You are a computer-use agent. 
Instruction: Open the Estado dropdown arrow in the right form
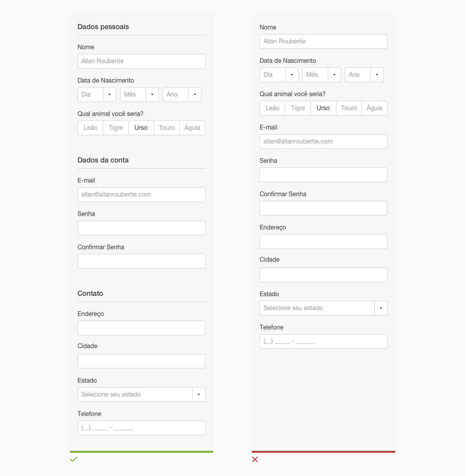tap(381, 308)
